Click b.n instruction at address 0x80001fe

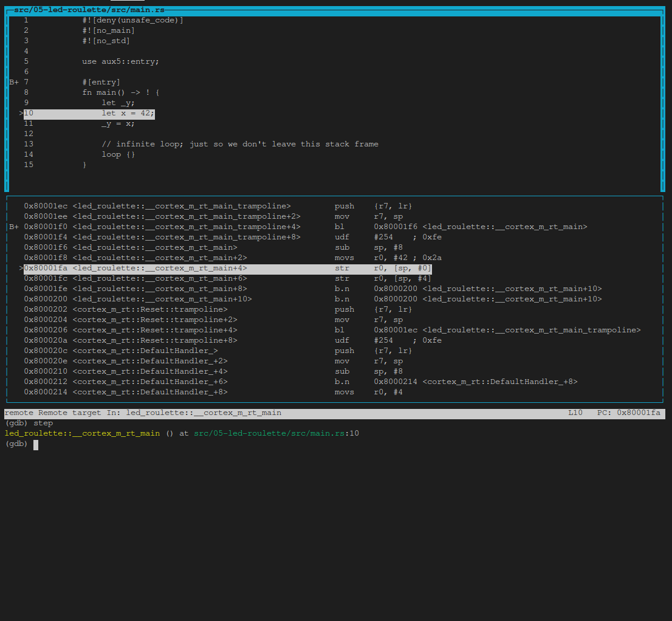click(313, 289)
